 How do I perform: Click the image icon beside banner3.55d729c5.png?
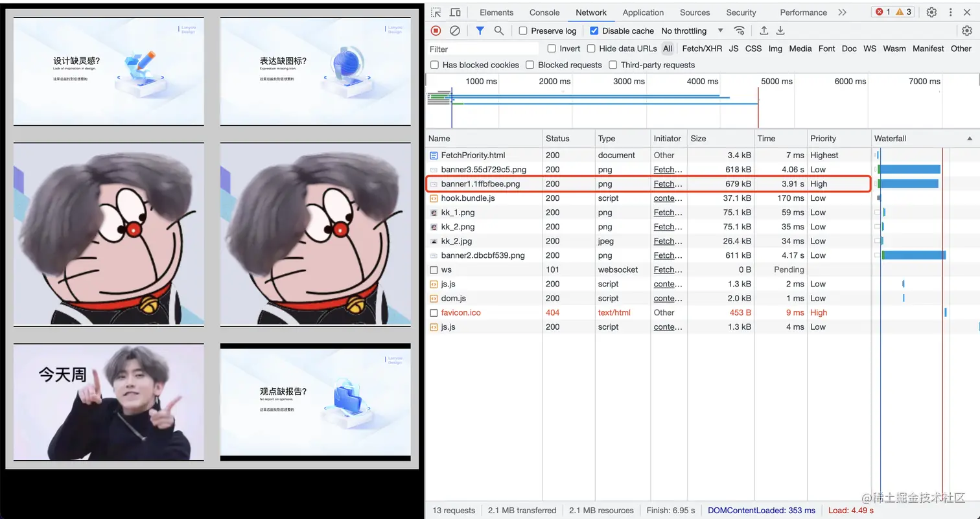click(x=434, y=170)
